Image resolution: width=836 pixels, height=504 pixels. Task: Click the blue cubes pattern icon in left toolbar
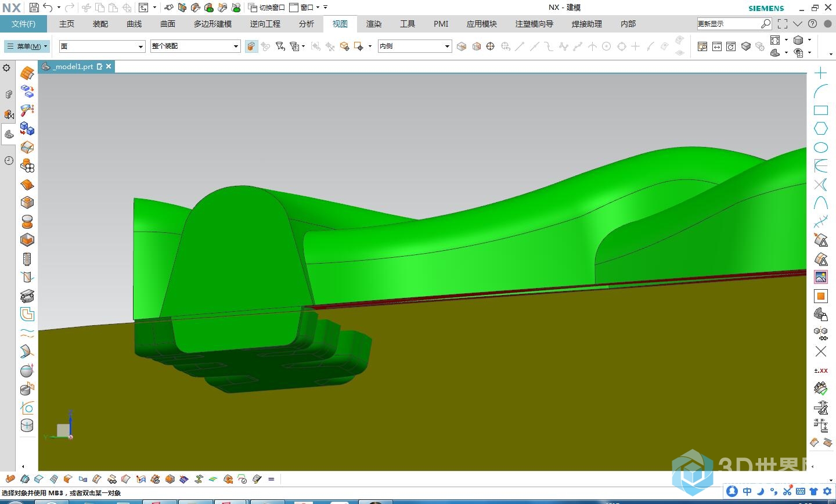click(27, 128)
